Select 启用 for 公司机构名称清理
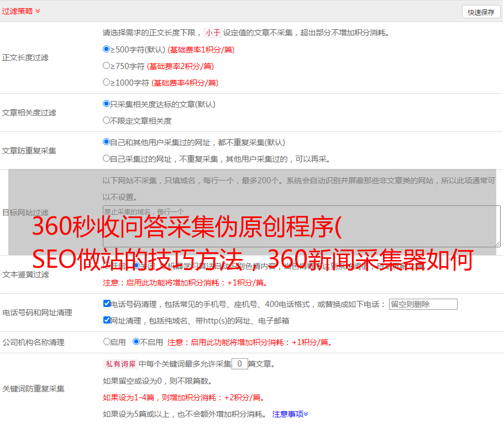The image size is (504, 424). pyautogui.click(x=107, y=342)
